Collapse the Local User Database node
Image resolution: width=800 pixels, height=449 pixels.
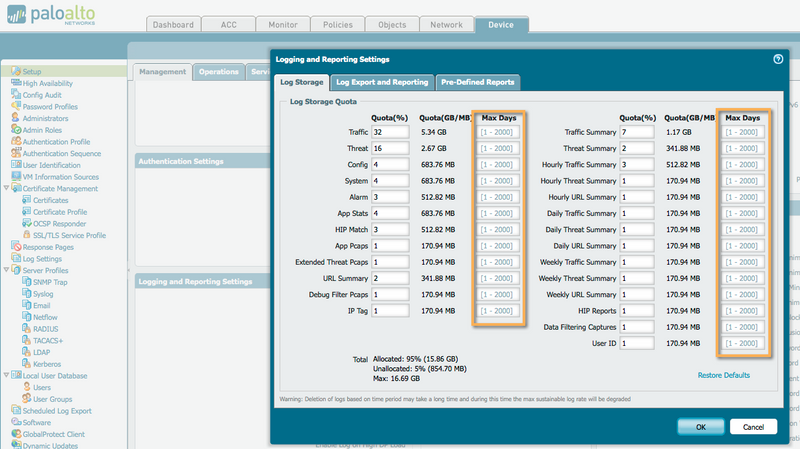pyautogui.click(x=5, y=375)
